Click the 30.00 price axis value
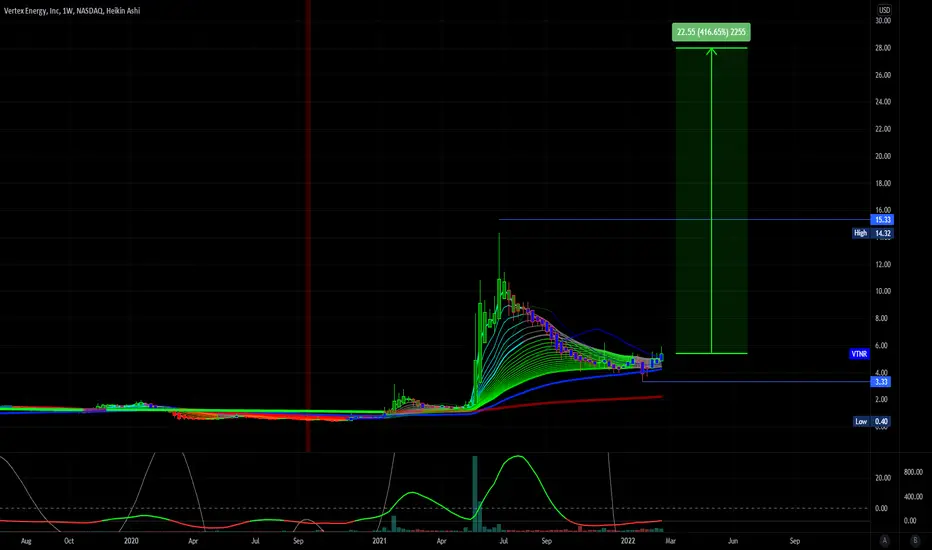Screen dimensions: 932x550 pos(883,21)
